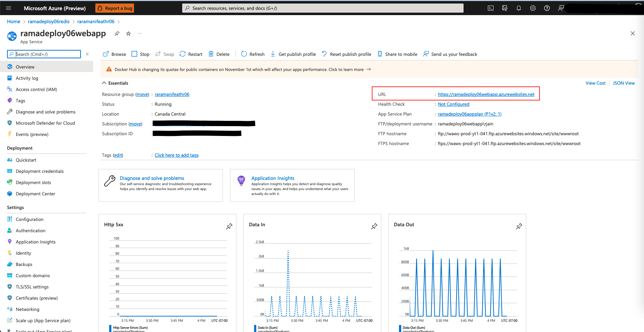The image size is (644, 332).
Task: Open Diagnose and solve problems sidebar item
Action: [46, 112]
